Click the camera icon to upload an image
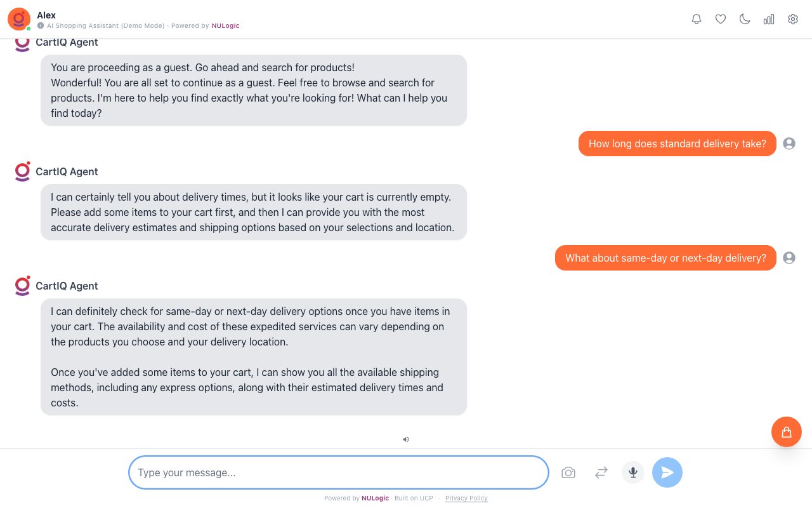 (x=568, y=472)
